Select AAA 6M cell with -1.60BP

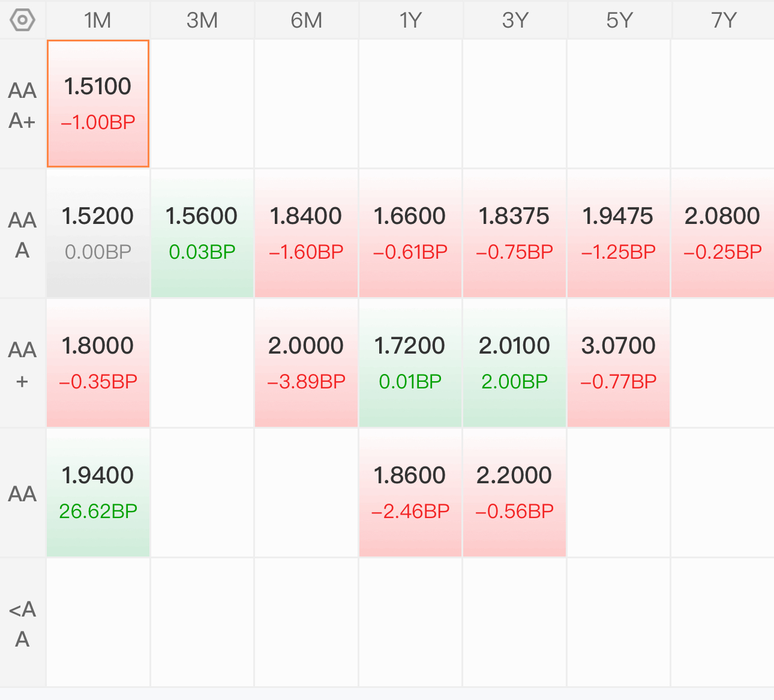tap(306, 234)
